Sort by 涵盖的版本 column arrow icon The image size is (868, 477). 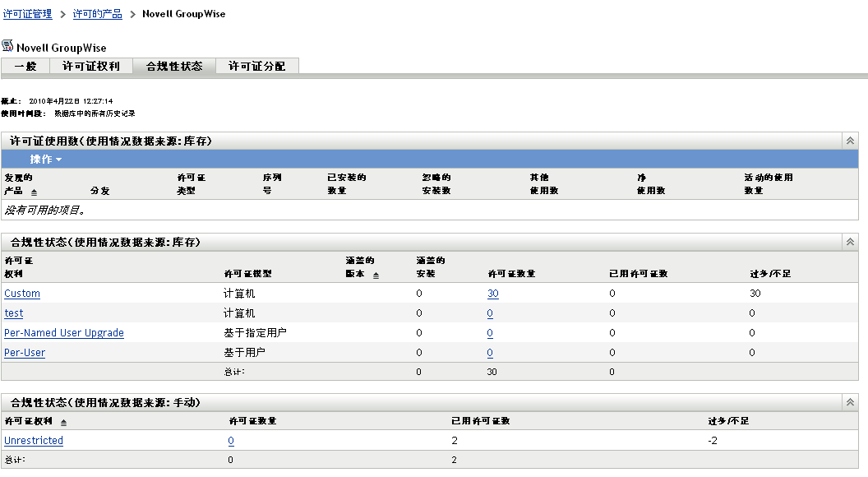point(376,275)
